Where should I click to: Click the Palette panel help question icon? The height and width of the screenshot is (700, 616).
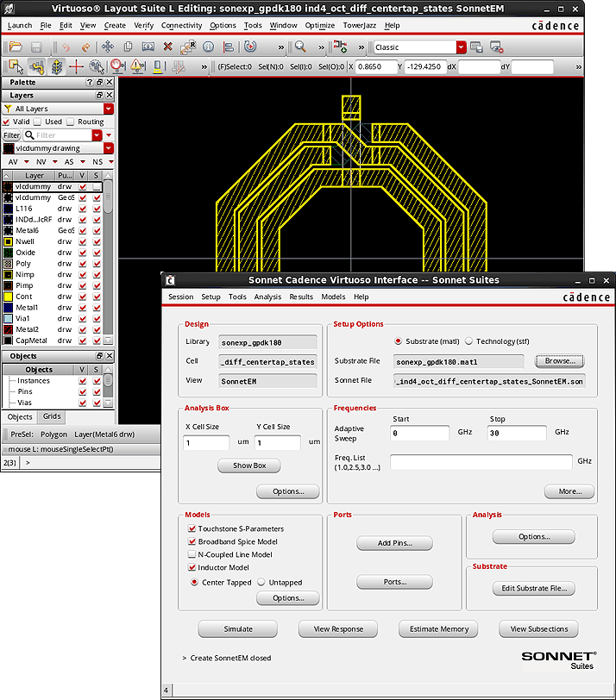(x=90, y=82)
